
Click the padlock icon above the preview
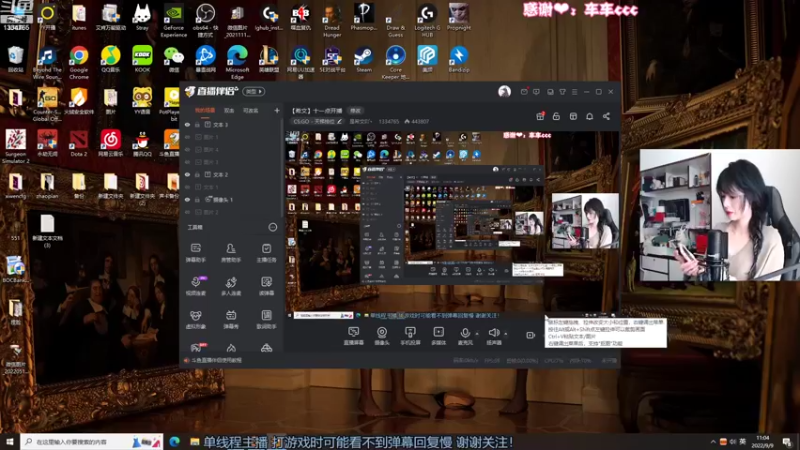point(556,116)
